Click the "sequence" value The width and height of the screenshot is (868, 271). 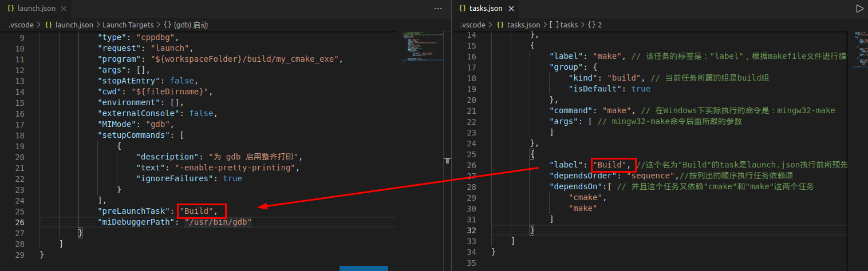650,176
